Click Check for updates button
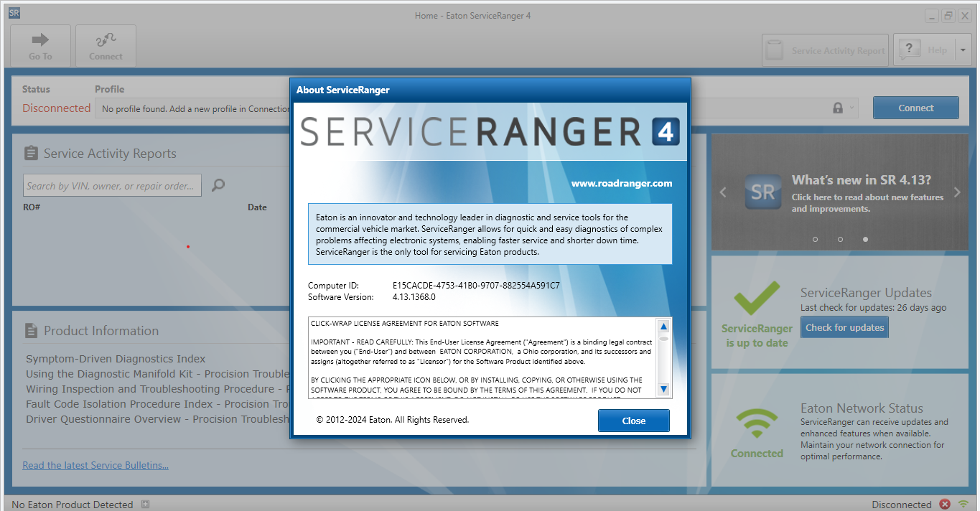The width and height of the screenshot is (980, 511). point(844,327)
